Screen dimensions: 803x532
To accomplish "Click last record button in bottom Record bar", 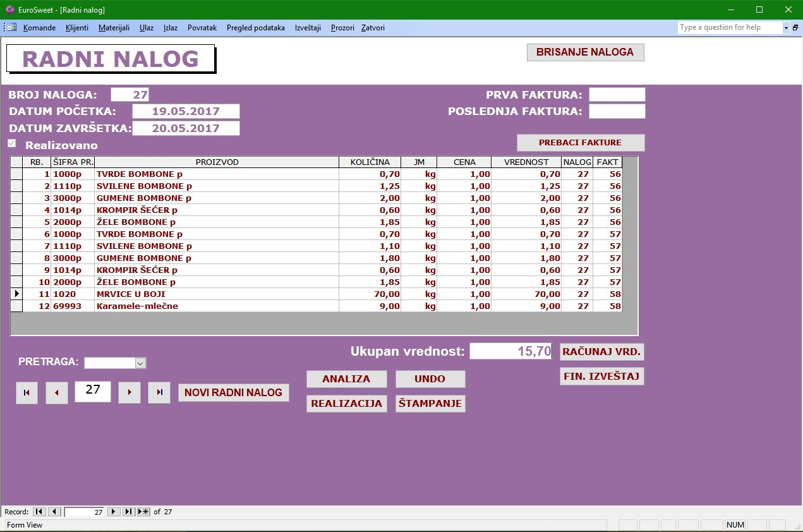I will 128,512.
